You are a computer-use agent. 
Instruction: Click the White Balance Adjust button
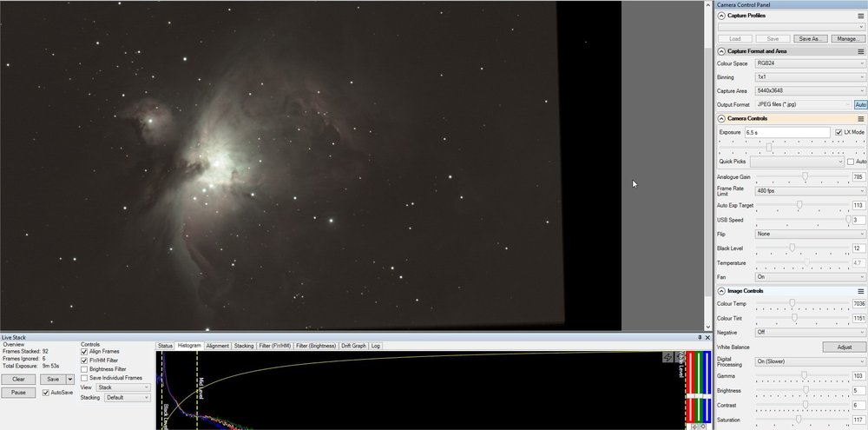[x=845, y=347]
